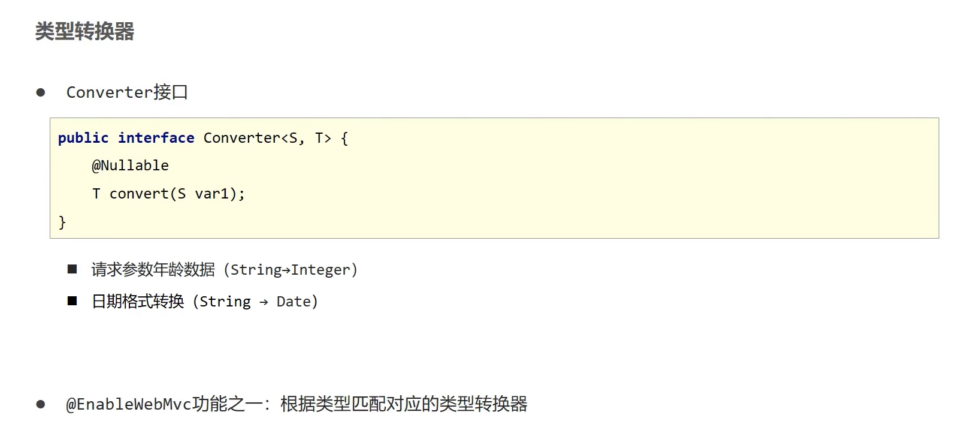Viewport: 980px width, 421px height.
Task: Click Converter<S, T> in the code block
Action: pyautogui.click(x=267, y=138)
